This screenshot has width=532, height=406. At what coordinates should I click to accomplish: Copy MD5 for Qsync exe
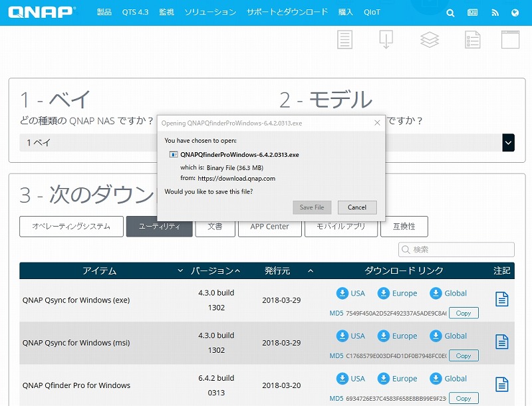pyautogui.click(x=464, y=313)
